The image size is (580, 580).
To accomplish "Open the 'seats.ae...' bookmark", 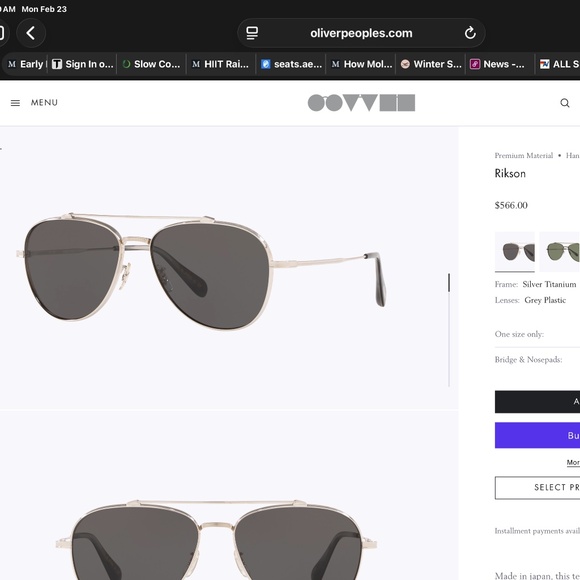I will pos(291,64).
